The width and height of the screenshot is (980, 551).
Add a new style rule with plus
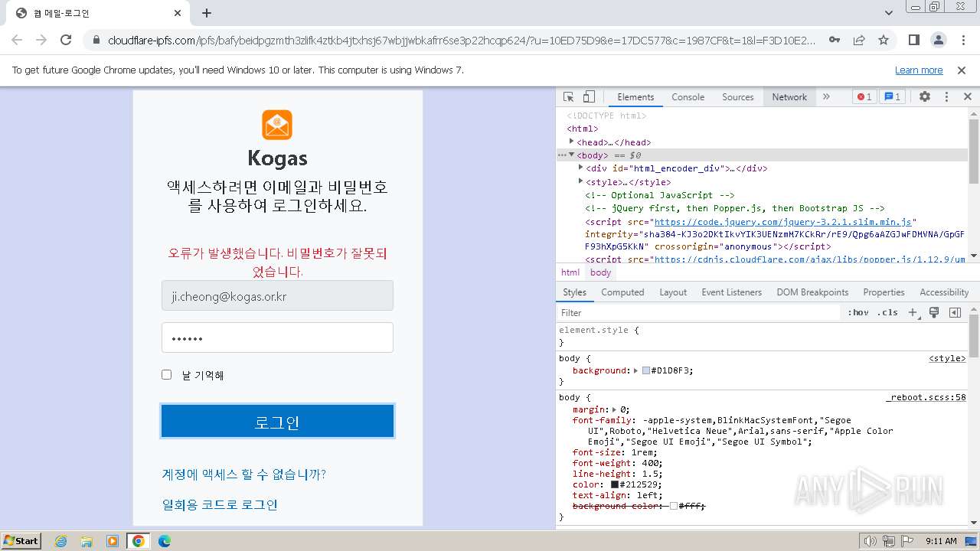pos(913,312)
